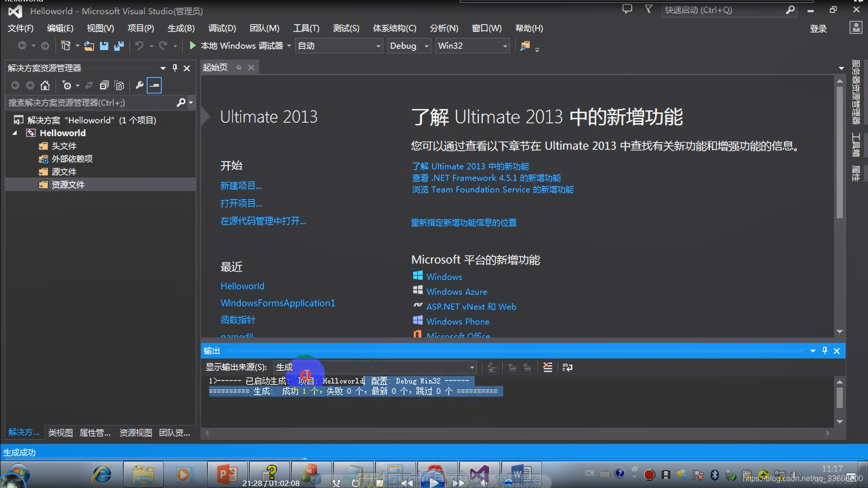This screenshot has width=868, height=488.
Task: Click the start page scroll down arrow
Action: click(x=840, y=331)
